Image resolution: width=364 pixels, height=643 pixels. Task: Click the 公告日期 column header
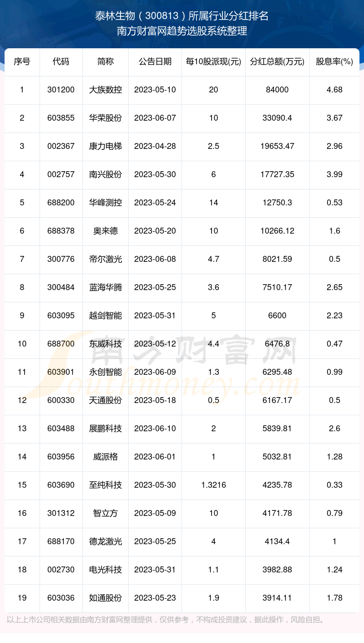pos(155,61)
